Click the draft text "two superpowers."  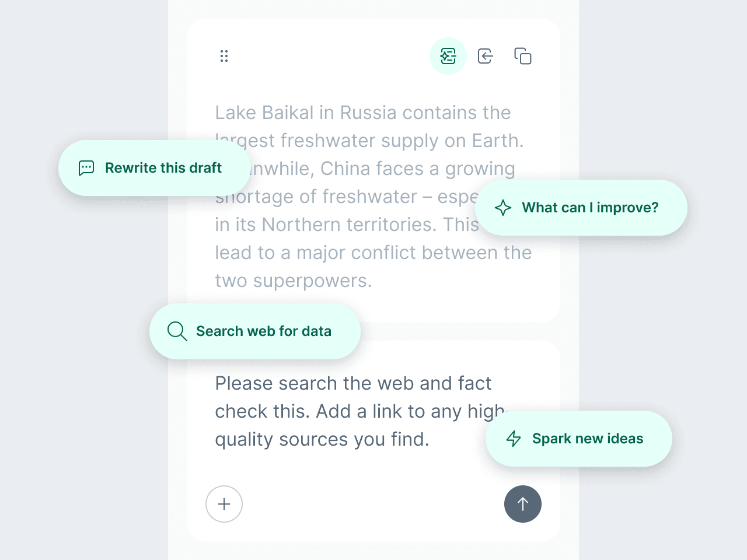(x=293, y=281)
